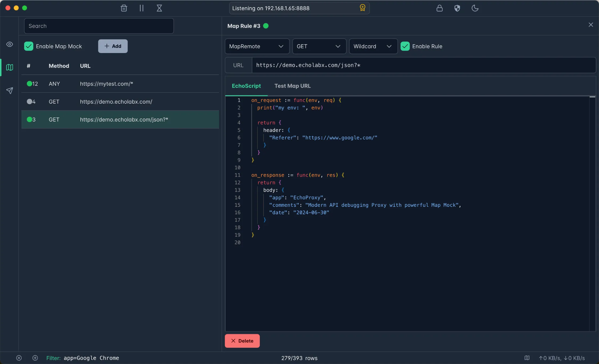
Task: Click the Delete rule button
Action: tap(242, 341)
